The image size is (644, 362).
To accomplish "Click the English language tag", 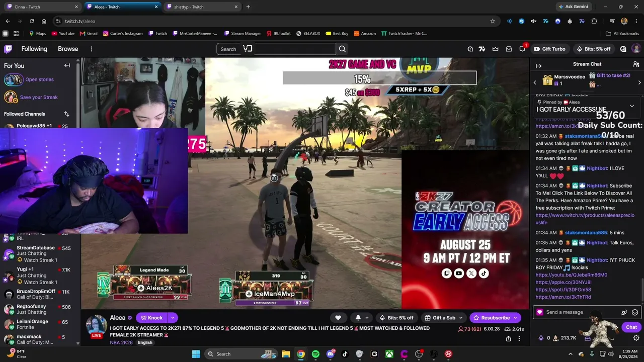I will click(145, 343).
